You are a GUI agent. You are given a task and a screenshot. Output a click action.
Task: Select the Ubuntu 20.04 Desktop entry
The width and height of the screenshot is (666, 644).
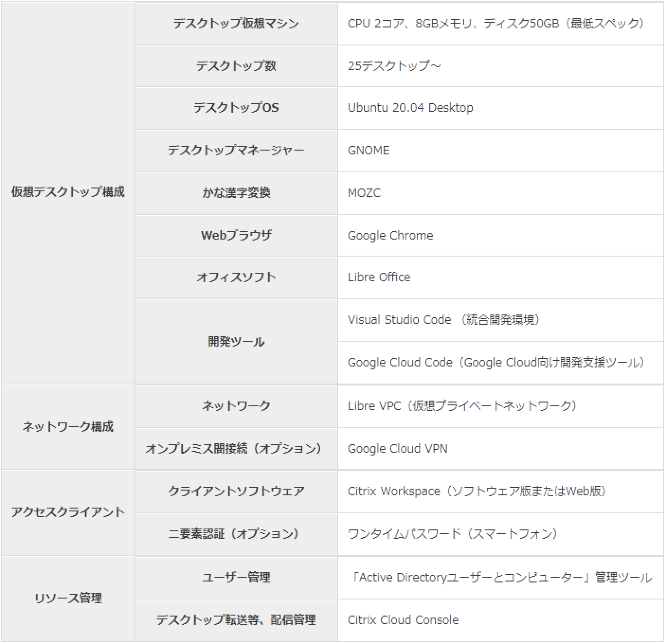click(x=410, y=108)
